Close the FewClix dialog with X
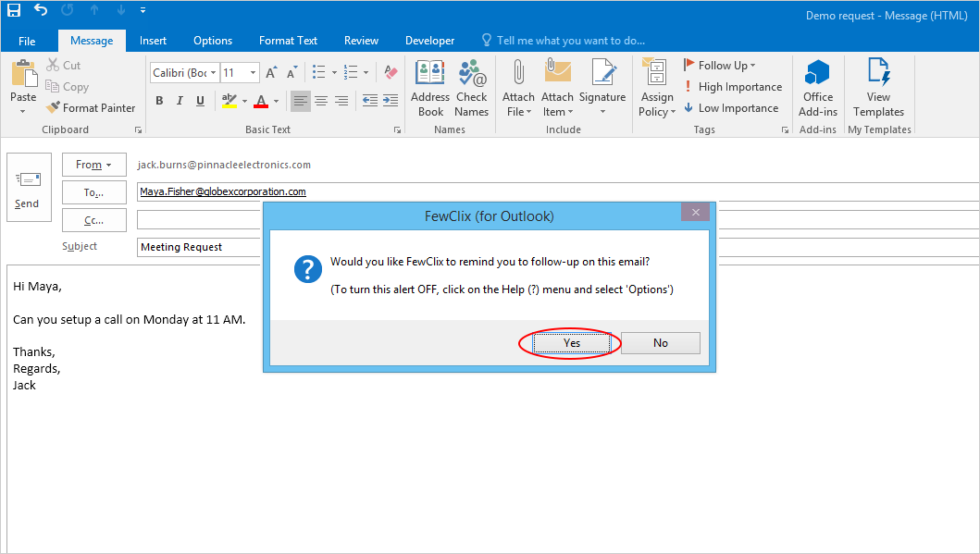980x554 pixels. tap(696, 213)
